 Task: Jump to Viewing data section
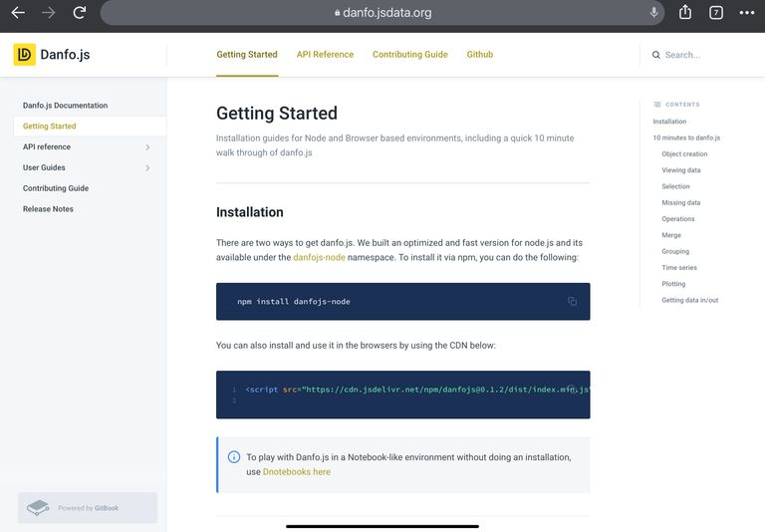(681, 170)
